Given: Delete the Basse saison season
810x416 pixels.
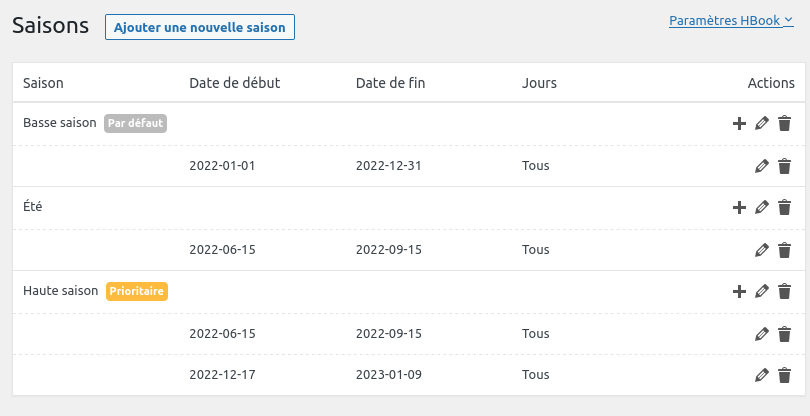Looking at the screenshot, I should [785, 123].
